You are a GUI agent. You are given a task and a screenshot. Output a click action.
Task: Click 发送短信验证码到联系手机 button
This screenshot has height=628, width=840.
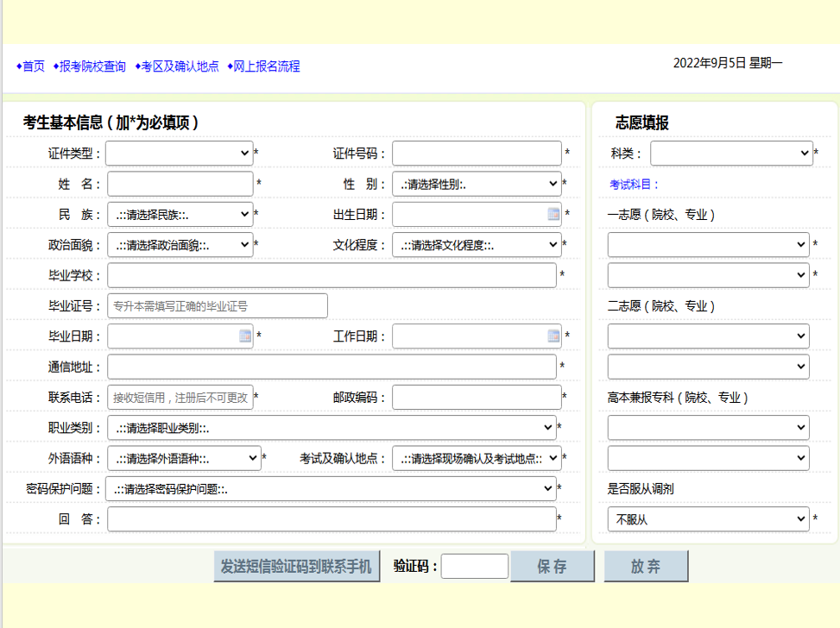[296, 567]
